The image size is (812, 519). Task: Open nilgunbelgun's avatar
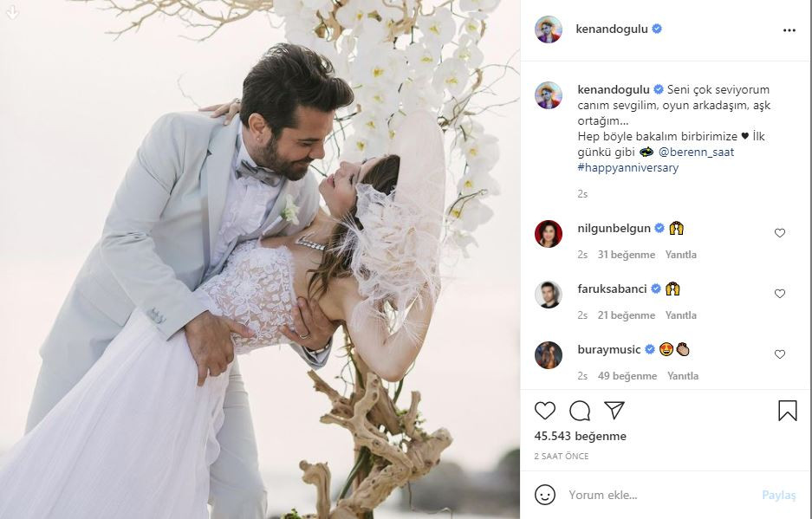pyautogui.click(x=549, y=234)
